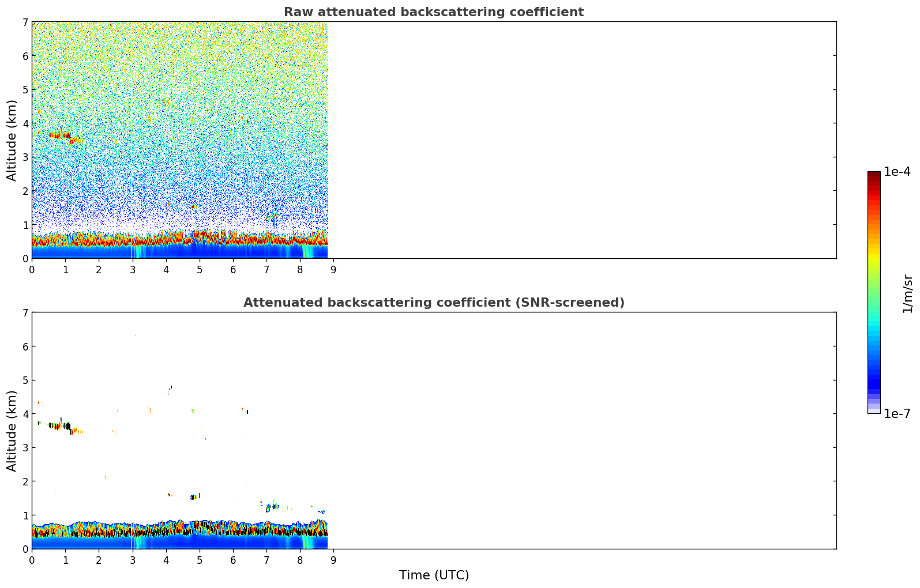This screenshot has width=920, height=588.
Task: Click the "Attenuated backscattering coefficient (SNR-screened)" title
Action: coord(433,303)
